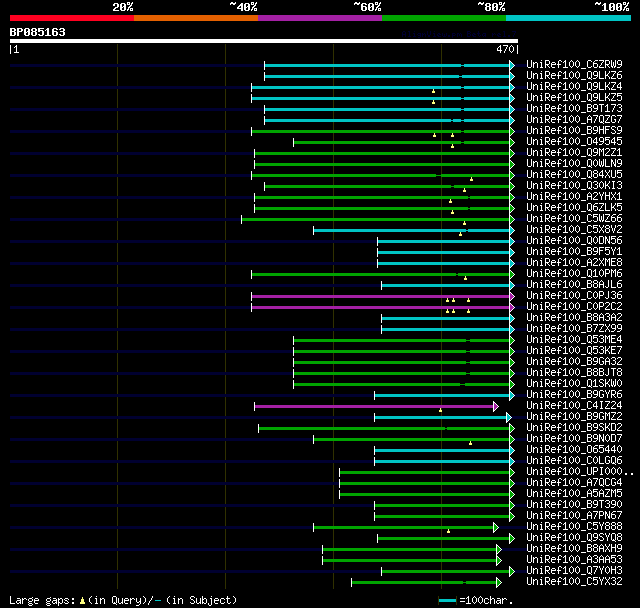Click the UniRef100_Q1SKW0 label

click(x=574, y=384)
